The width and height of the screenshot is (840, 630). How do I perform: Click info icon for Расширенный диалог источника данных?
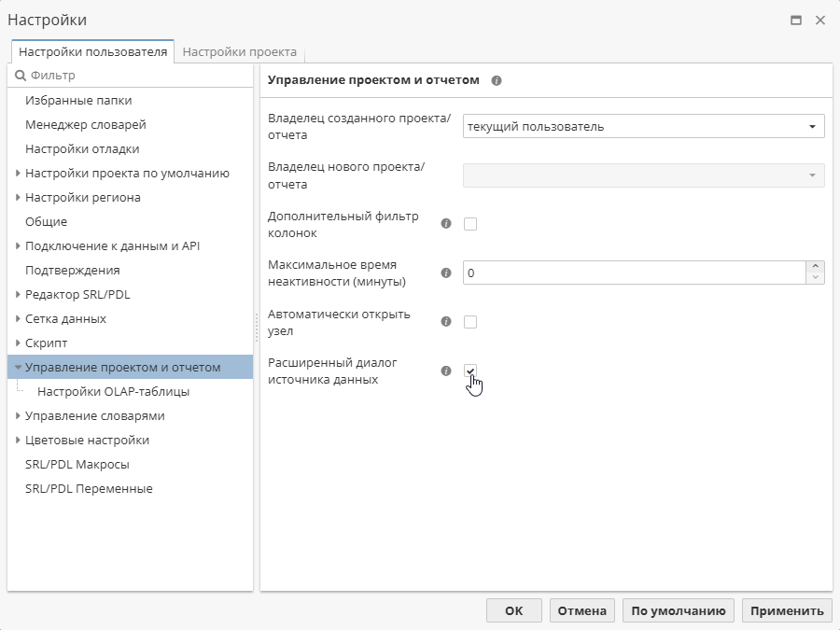point(446,371)
